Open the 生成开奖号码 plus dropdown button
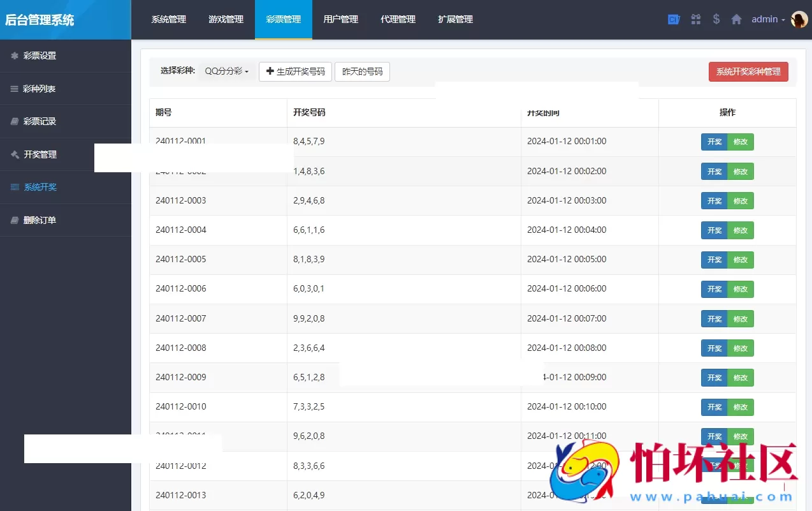 pyautogui.click(x=295, y=71)
